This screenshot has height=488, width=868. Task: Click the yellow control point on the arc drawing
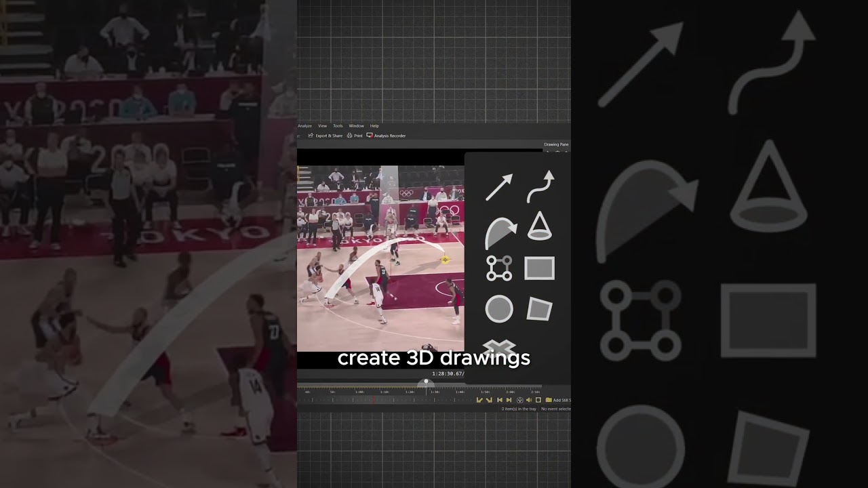pyautogui.click(x=445, y=259)
